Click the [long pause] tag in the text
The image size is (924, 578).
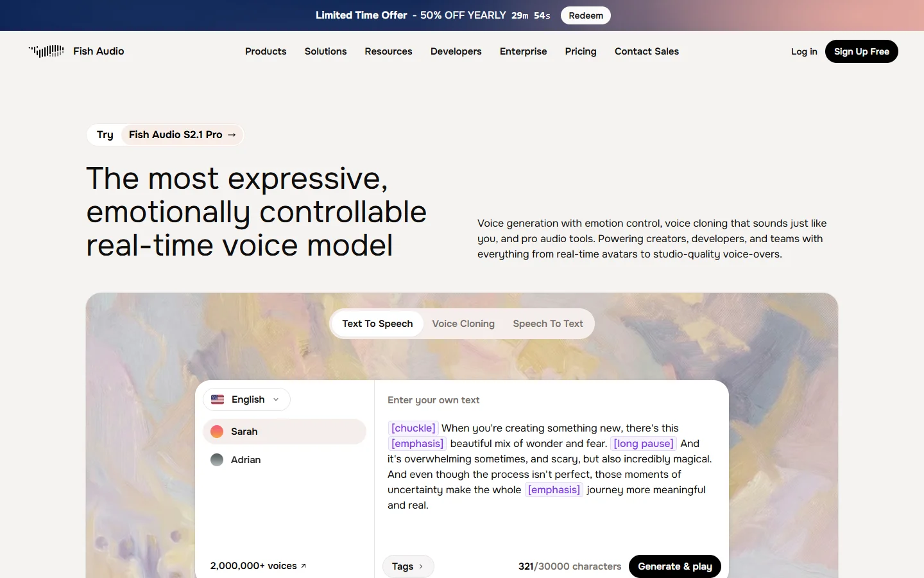pyautogui.click(x=644, y=444)
